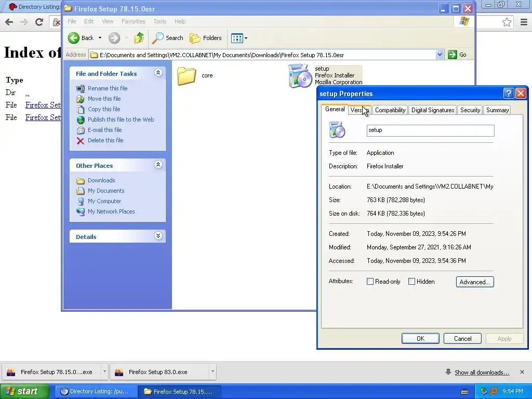Collapse the File and Folder Tasks panel

158,73
